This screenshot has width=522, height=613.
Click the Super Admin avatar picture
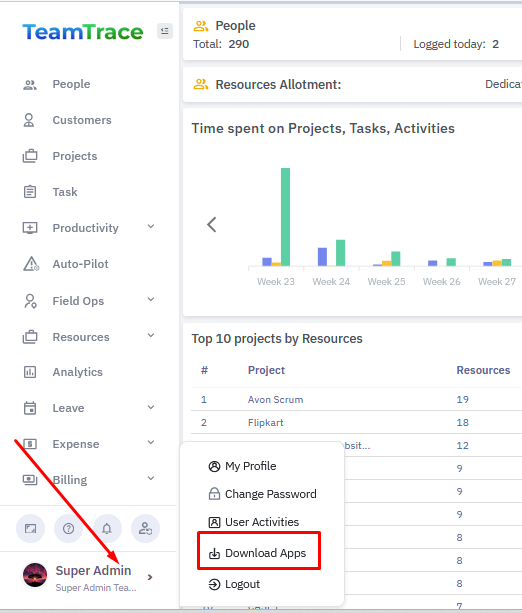click(x=35, y=575)
